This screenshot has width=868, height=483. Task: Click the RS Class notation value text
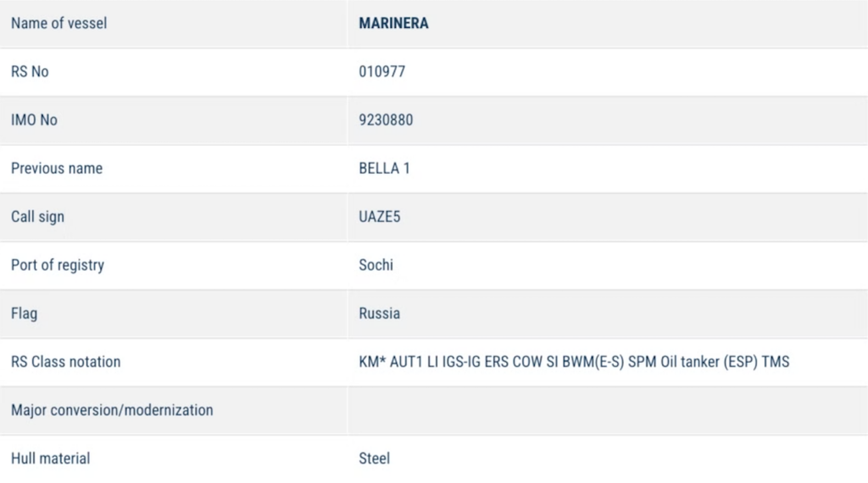574,362
